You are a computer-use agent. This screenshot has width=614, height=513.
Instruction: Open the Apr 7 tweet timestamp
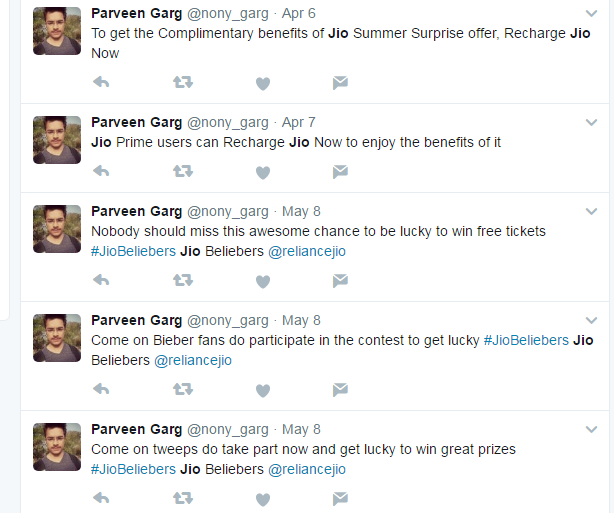(298, 123)
